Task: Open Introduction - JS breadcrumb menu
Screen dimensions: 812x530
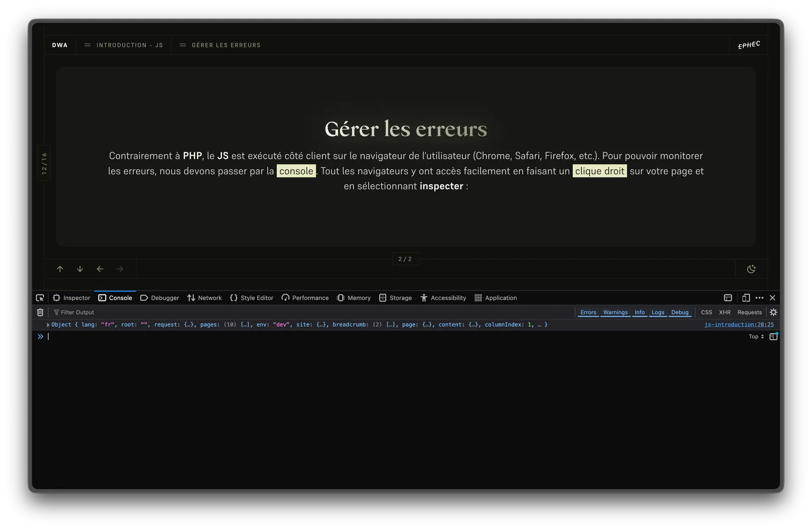Action: coord(123,45)
